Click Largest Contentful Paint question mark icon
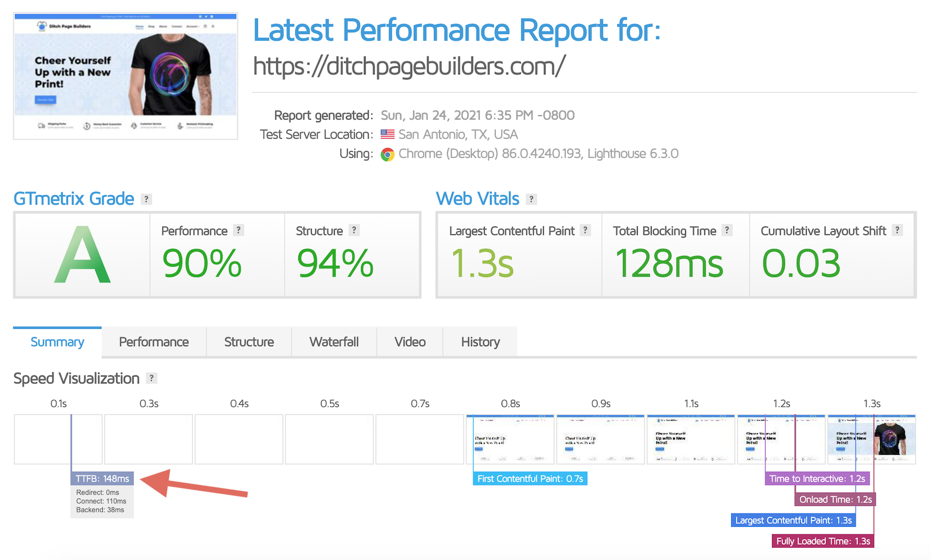This screenshot has width=930, height=560. click(585, 230)
